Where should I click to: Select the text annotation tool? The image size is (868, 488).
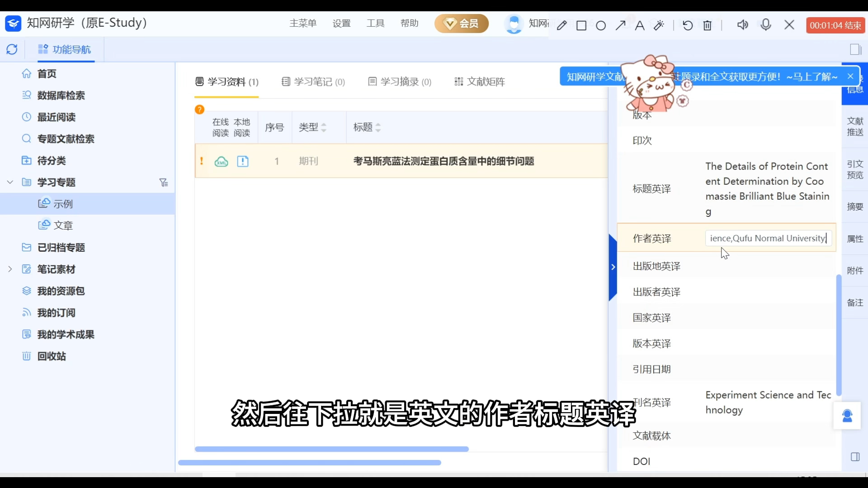pos(639,25)
